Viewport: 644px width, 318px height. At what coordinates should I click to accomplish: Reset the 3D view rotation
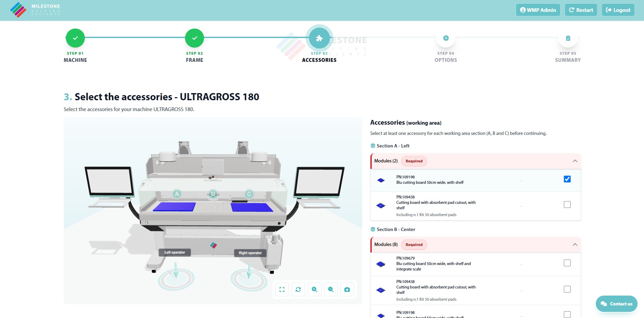(x=298, y=289)
